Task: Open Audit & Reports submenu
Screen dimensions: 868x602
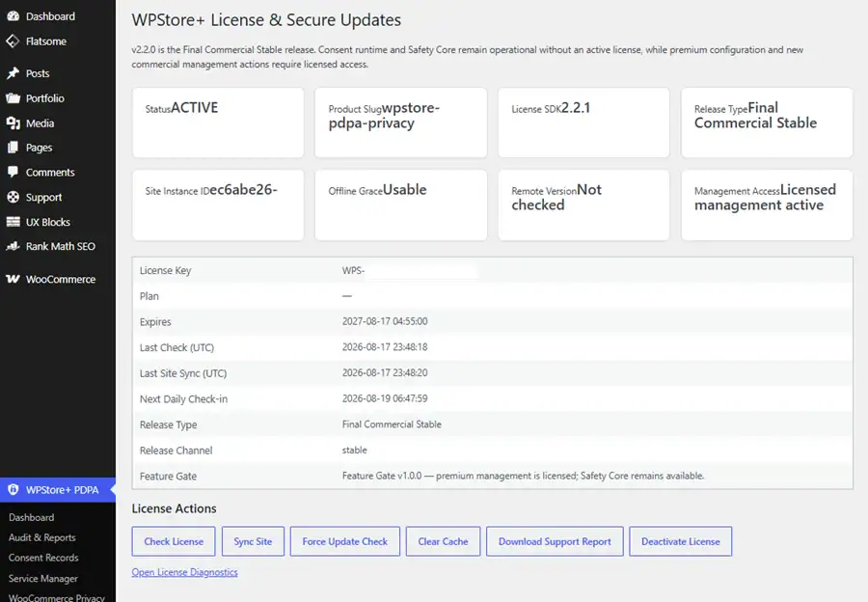Action: (x=42, y=537)
